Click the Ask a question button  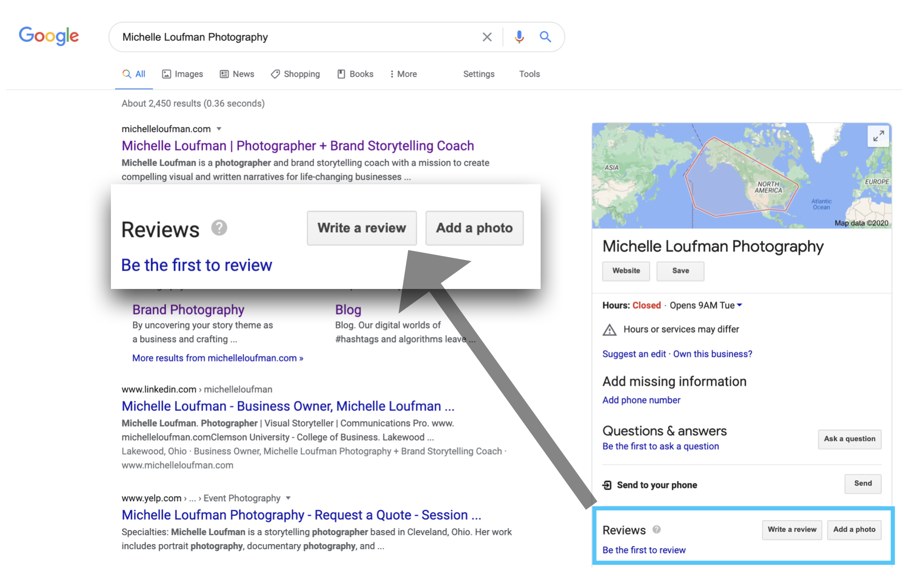pos(849,439)
